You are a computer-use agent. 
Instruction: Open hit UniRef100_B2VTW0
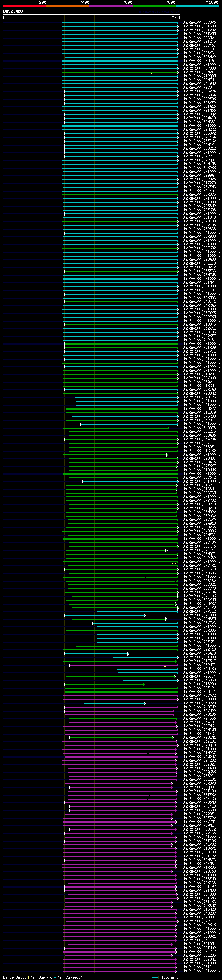point(199,543)
